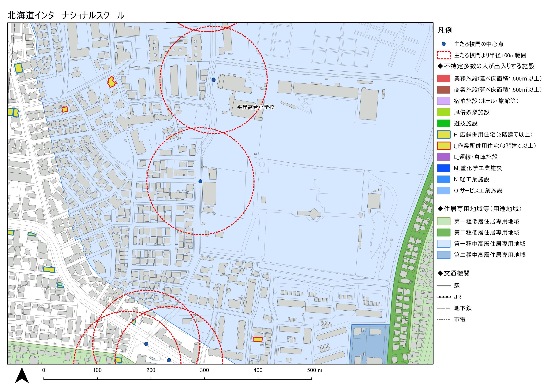Click the scale bar 0 label
Screen dimensions: 555x392
[x=43, y=370]
